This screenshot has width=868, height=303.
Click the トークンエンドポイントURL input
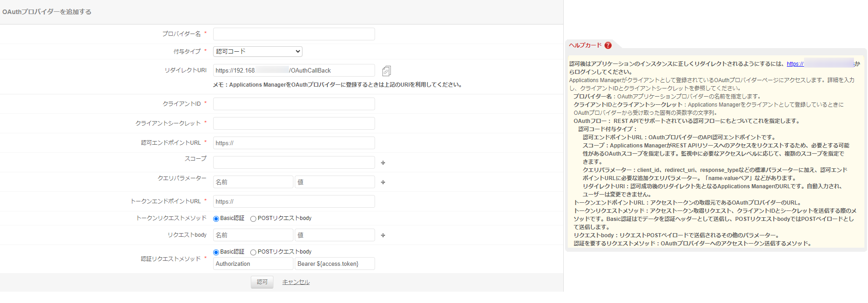click(x=294, y=201)
